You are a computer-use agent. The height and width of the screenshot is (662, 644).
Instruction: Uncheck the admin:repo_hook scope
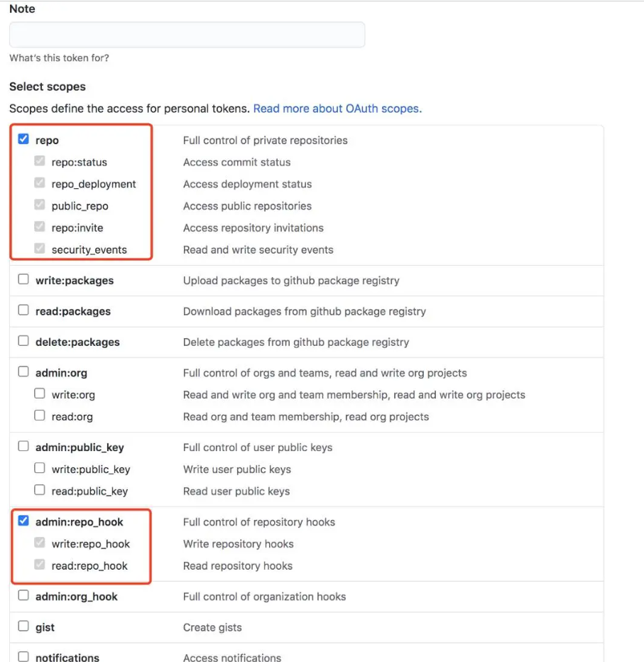coord(23,521)
